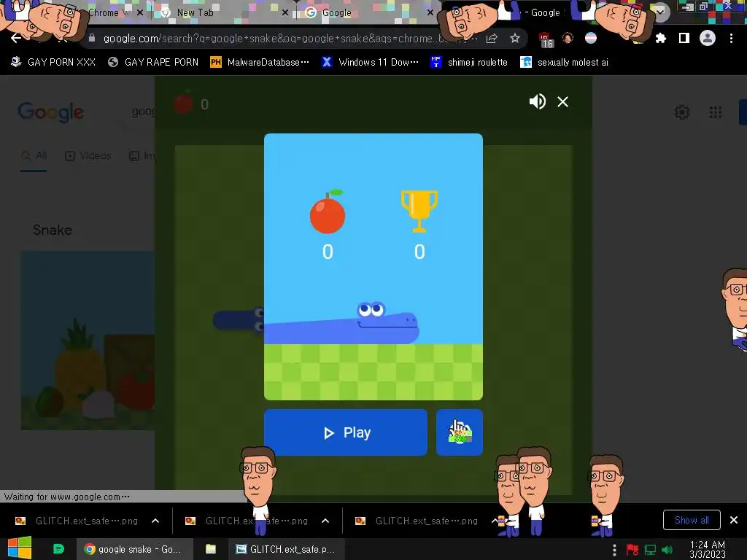Select the All search results tab
The image size is (747, 560).
pyautogui.click(x=34, y=156)
